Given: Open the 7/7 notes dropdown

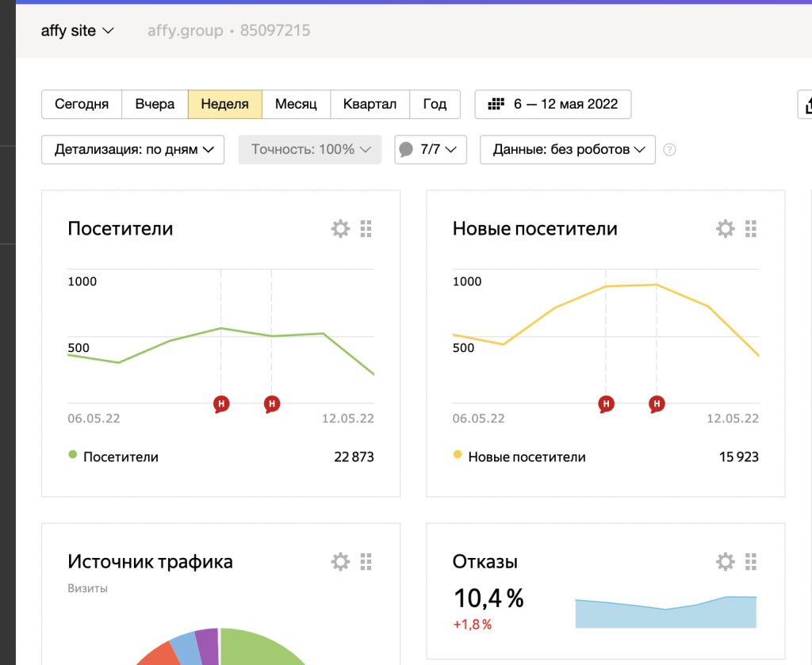Looking at the screenshot, I should [x=431, y=150].
